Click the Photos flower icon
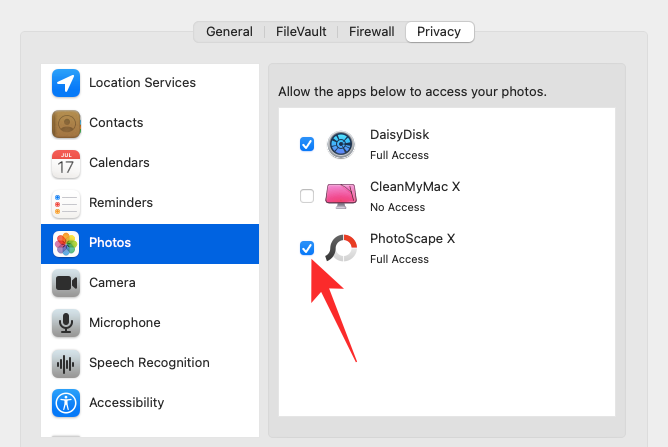The image size is (668, 447). point(66,243)
